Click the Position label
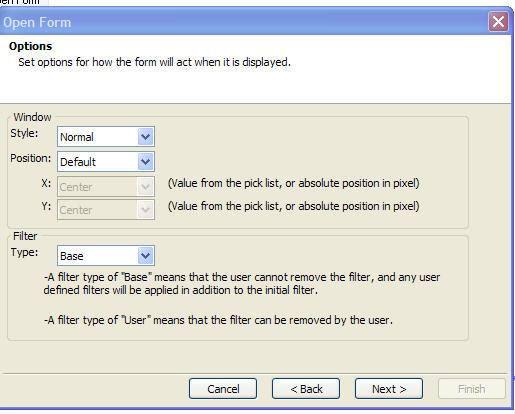The height and width of the screenshot is (414, 515). (30, 158)
